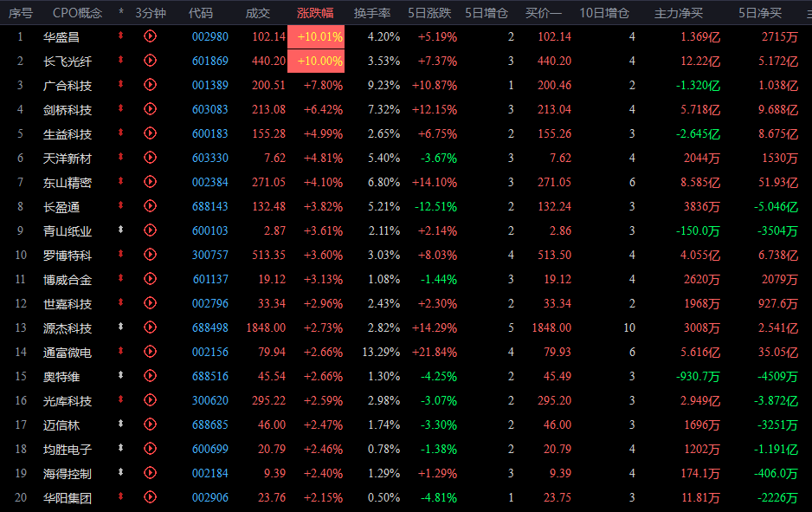Click the play icon for 通富微电
812x512 pixels.
[150, 352]
